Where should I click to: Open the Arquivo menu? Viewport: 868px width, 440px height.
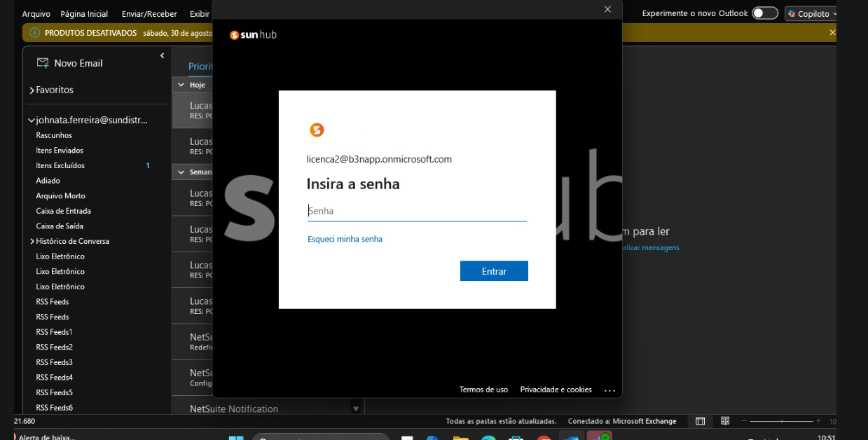[36, 14]
